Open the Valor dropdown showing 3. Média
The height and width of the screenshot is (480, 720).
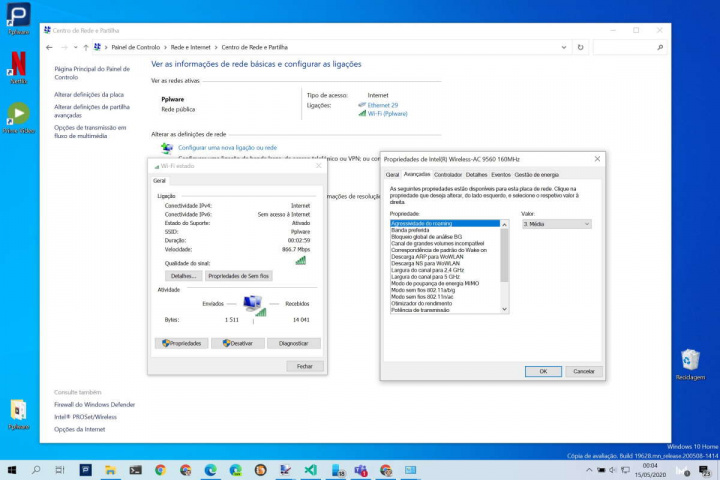pyautogui.click(x=557, y=224)
